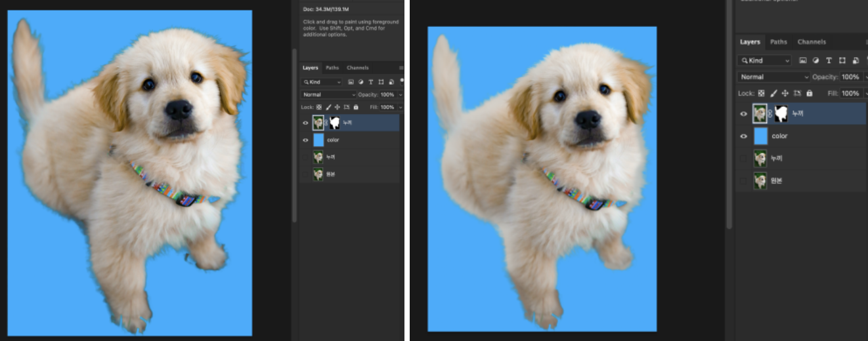Open Normal blend mode dropdown in left screenshot

(328, 94)
